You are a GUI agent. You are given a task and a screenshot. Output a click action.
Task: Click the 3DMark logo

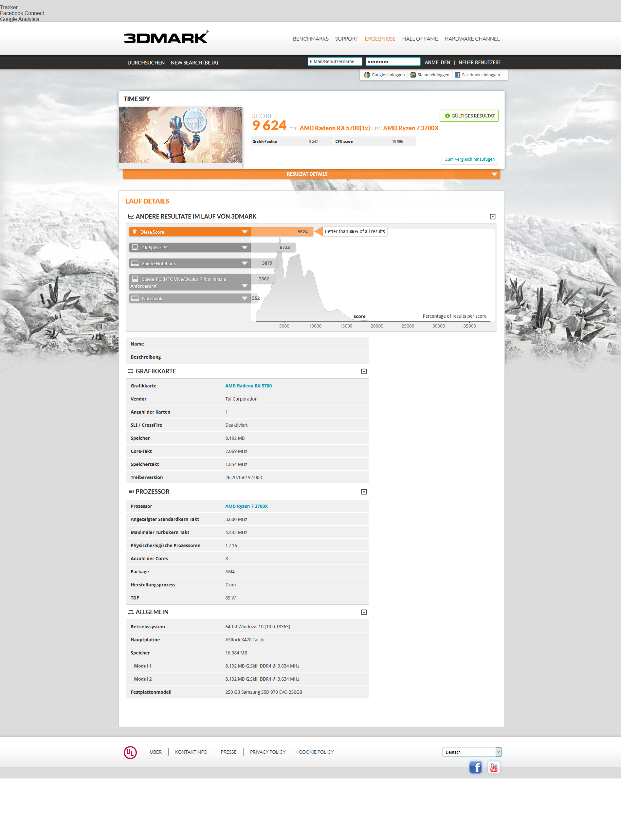[166, 37]
